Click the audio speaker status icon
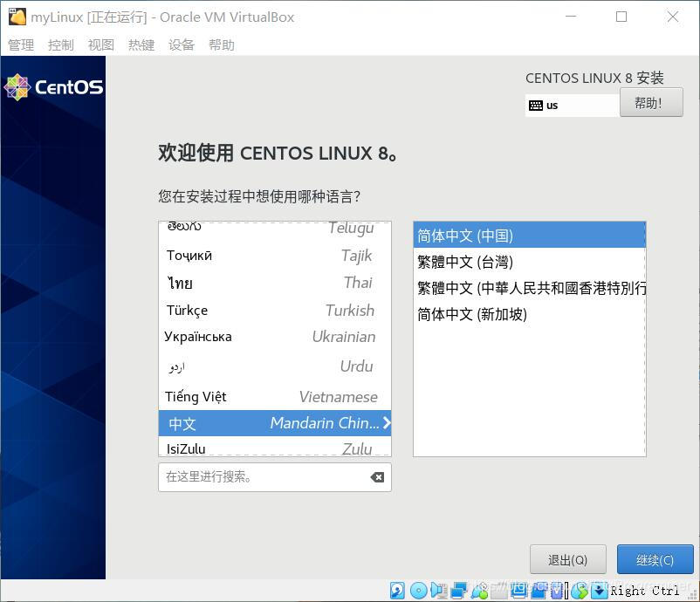Image resolution: width=700 pixels, height=602 pixels. [439, 591]
